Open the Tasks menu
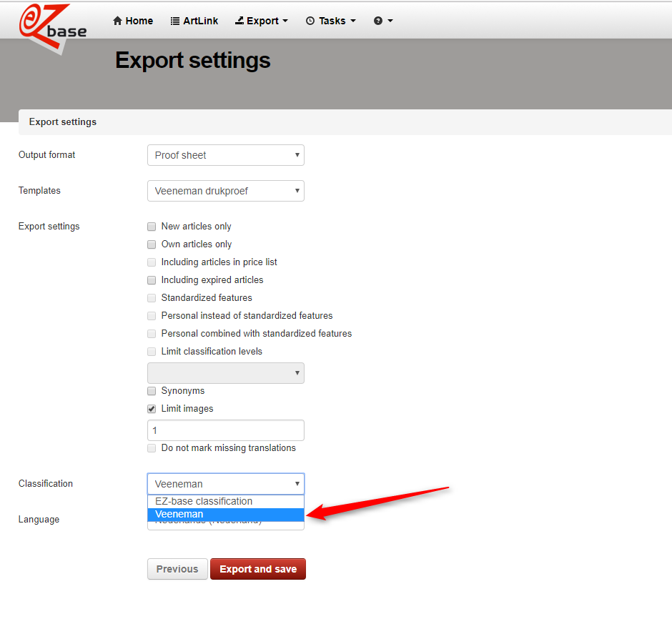 (x=331, y=21)
